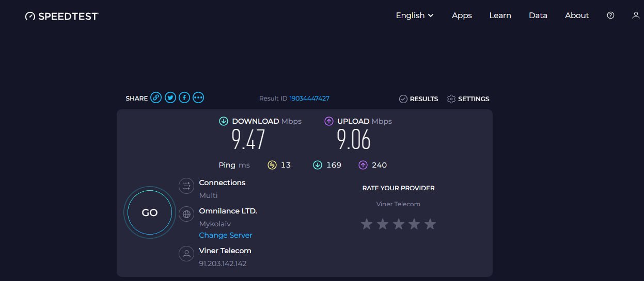Click the upload latency value 240
The image size is (644, 281).
pos(380,165)
